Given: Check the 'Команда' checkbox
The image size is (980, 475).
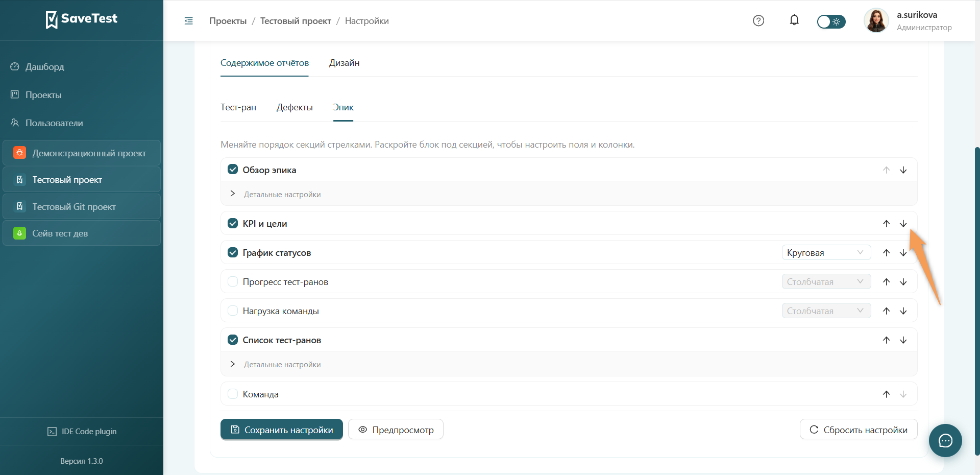Looking at the screenshot, I should point(233,394).
